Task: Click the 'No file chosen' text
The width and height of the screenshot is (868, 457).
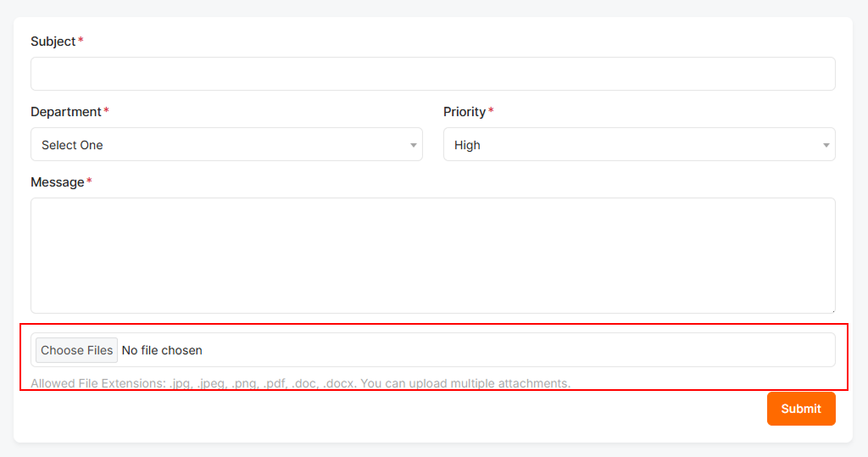Action: pyautogui.click(x=162, y=350)
